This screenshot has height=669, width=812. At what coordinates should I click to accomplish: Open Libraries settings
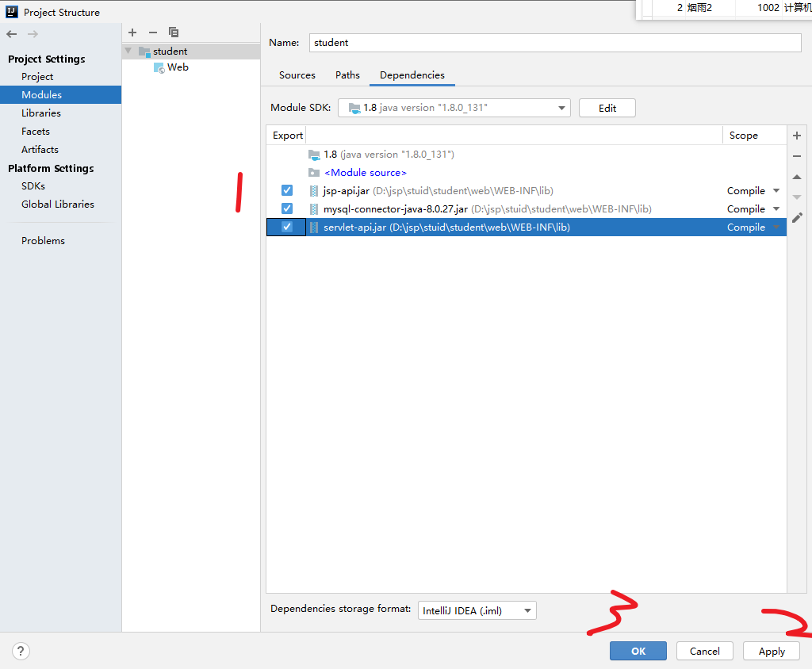pos(41,113)
